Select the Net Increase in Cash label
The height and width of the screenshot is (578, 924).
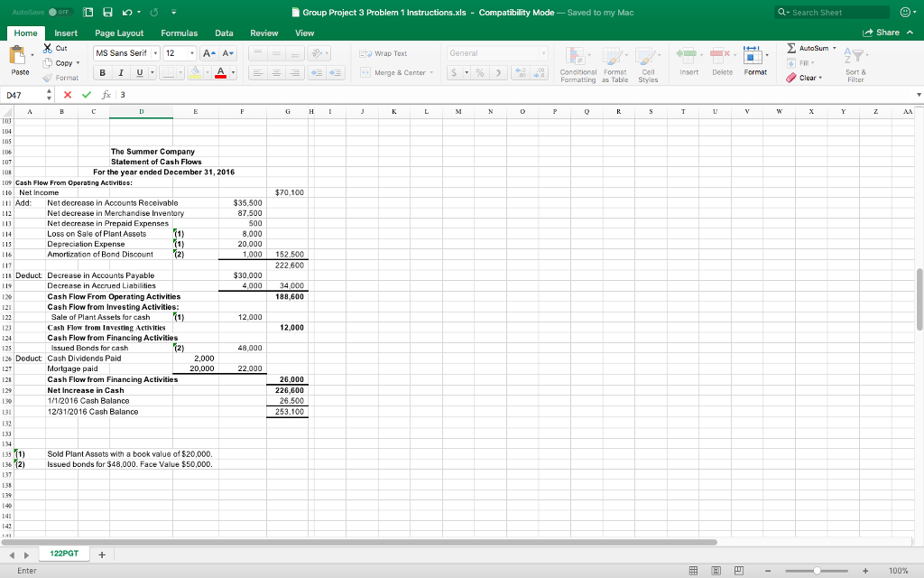coord(86,390)
